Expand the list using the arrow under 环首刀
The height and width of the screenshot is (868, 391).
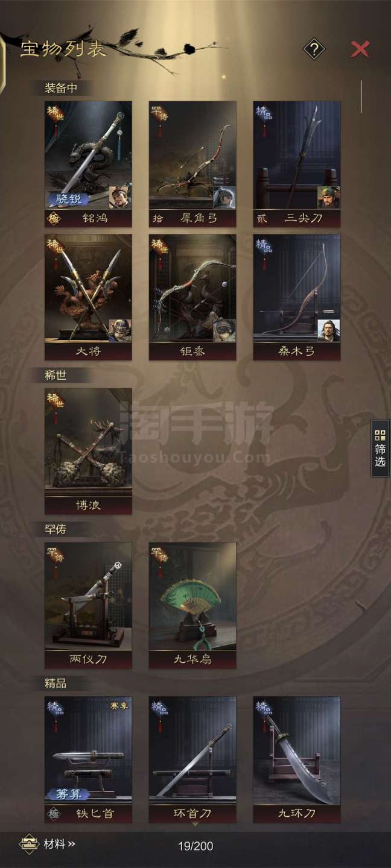pyautogui.click(x=194, y=823)
